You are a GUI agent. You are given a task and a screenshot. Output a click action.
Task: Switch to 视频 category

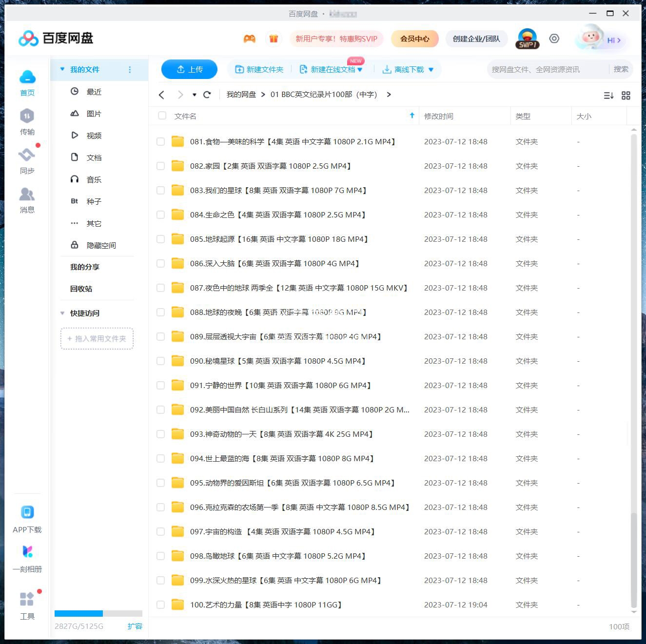pos(94,136)
